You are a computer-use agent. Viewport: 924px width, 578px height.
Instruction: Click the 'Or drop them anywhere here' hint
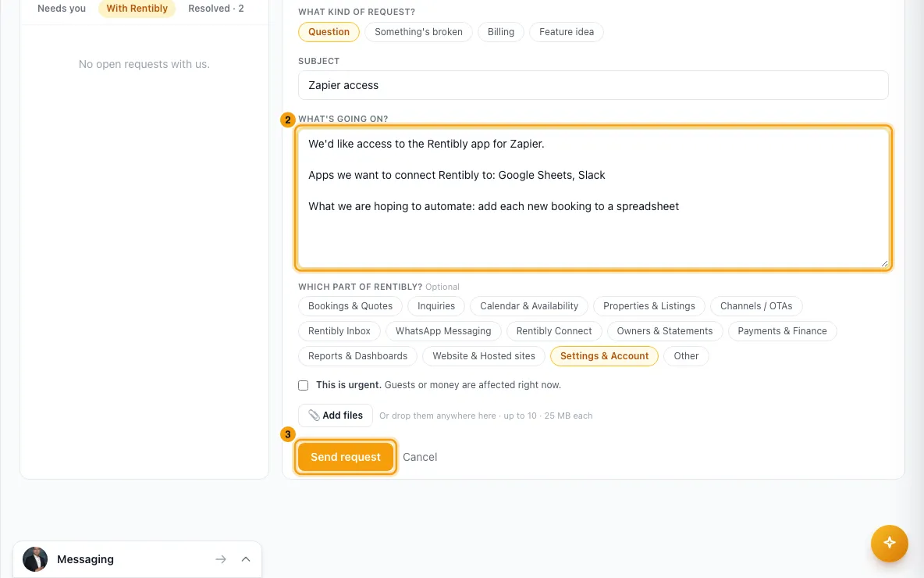[485, 416]
